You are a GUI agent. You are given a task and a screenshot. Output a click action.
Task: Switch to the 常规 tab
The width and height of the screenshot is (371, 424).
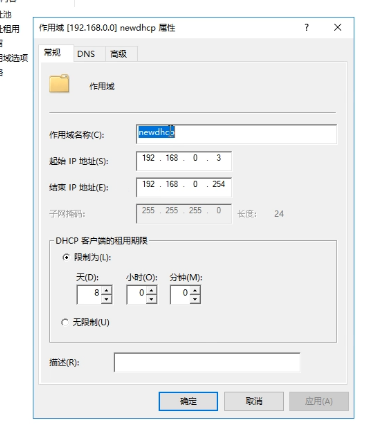[x=55, y=53]
